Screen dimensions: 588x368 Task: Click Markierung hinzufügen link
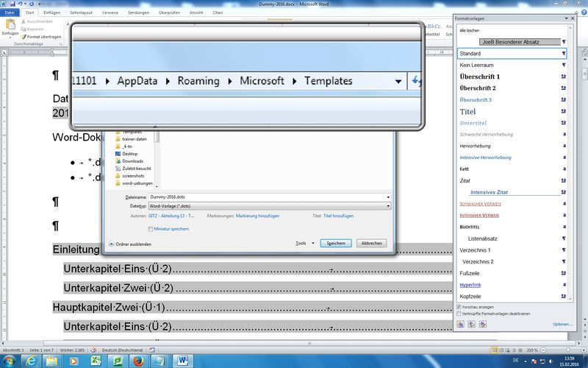click(257, 216)
